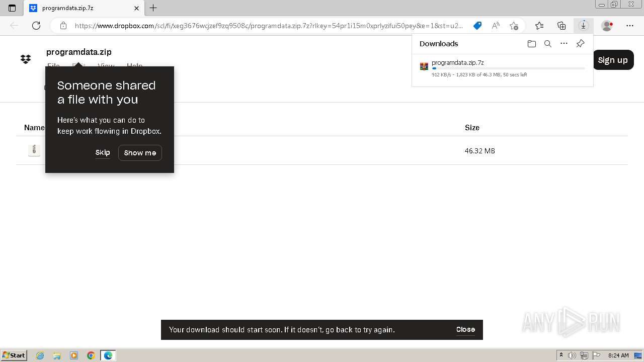Click the Start button
The width and height of the screenshot is (644, 362).
(14, 355)
